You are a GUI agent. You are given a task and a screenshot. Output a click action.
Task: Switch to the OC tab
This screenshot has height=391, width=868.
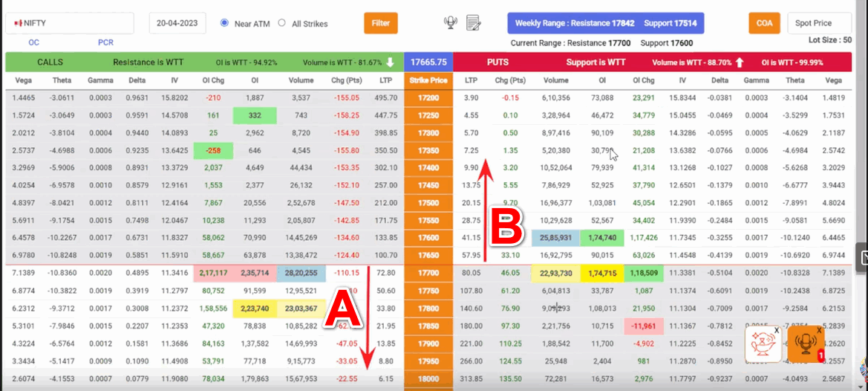coord(33,42)
